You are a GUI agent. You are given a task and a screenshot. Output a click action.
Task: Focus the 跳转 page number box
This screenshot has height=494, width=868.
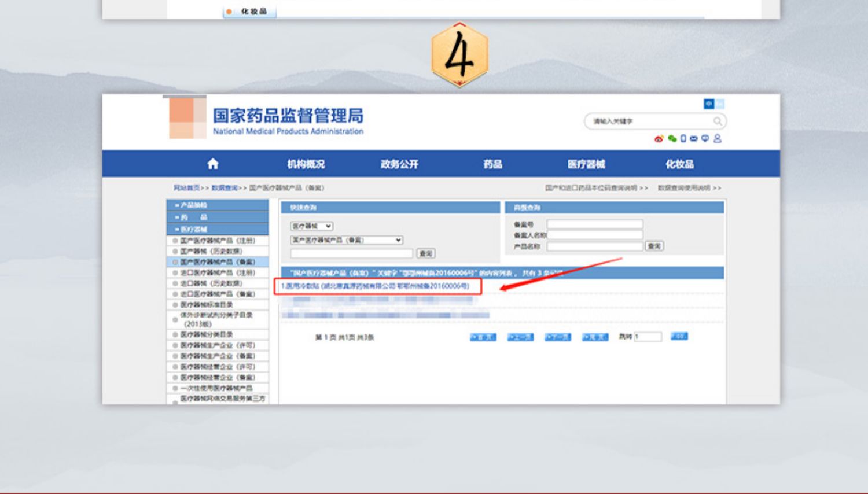click(648, 337)
